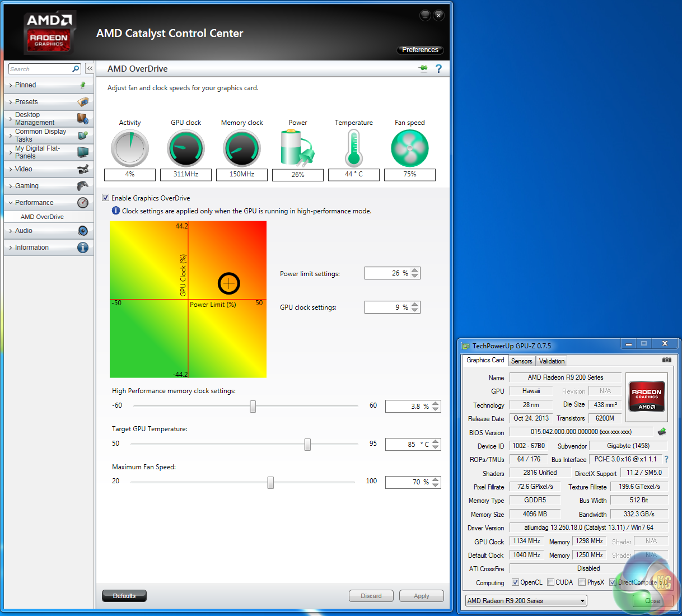Expand the Gaming section in sidebar

[27, 186]
